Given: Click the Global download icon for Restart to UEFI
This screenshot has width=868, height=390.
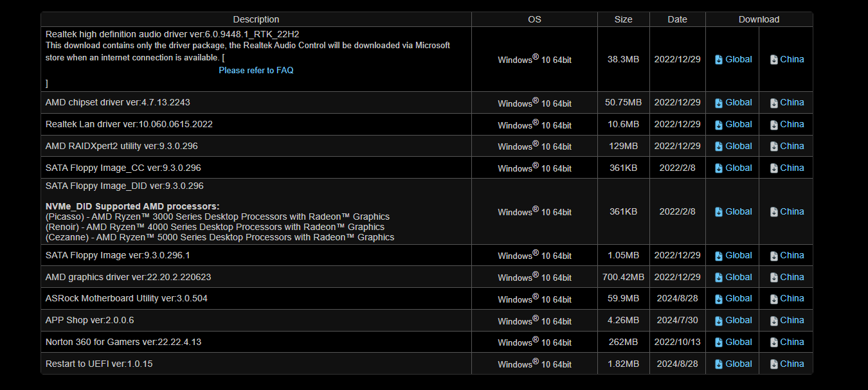Looking at the screenshot, I should pyautogui.click(x=719, y=364).
